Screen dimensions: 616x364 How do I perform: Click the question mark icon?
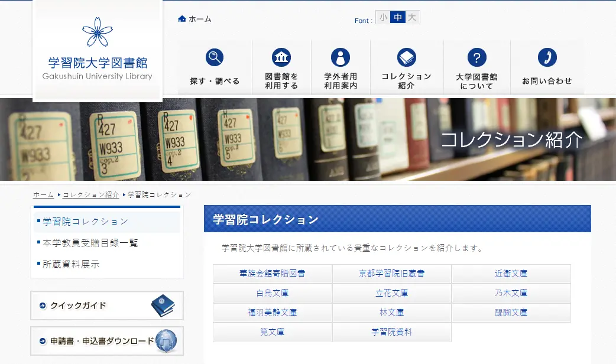coord(477,57)
